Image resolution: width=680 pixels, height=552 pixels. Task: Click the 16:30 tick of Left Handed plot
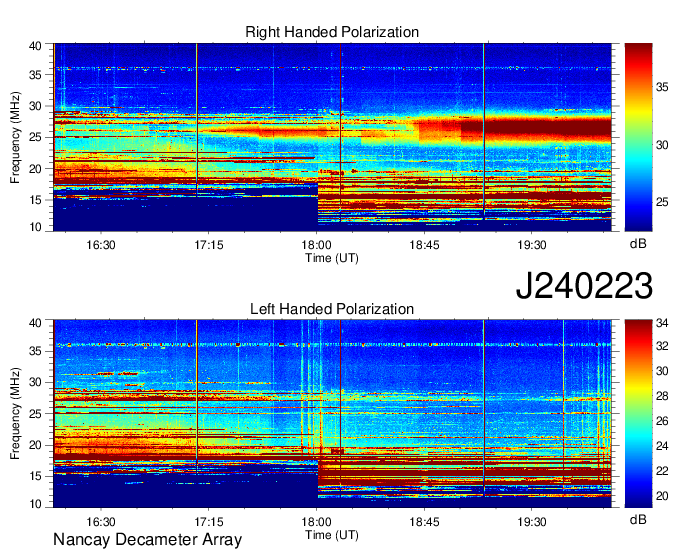[x=101, y=522]
